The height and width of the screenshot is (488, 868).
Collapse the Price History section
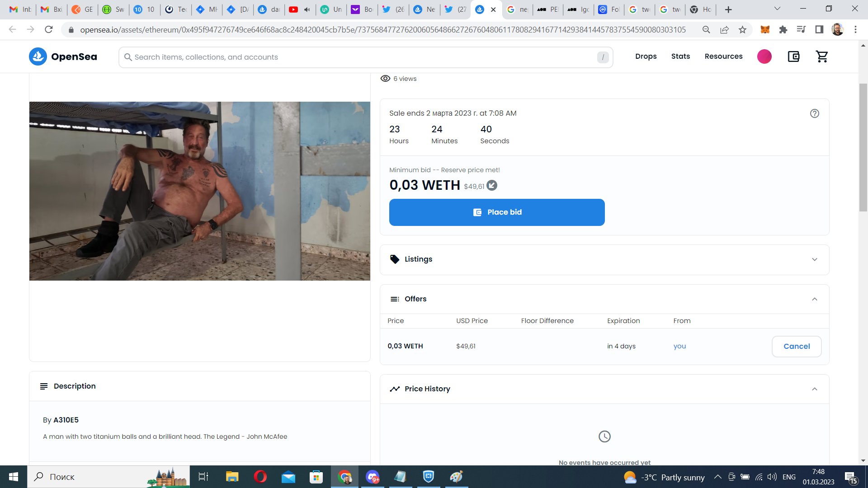[x=814, y=389]
